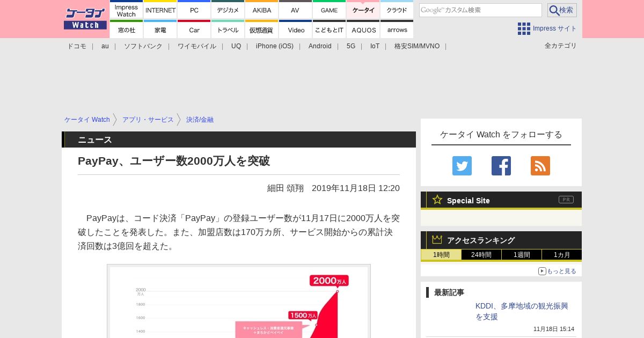Go to ワイモバイル category

pos(197,46)
